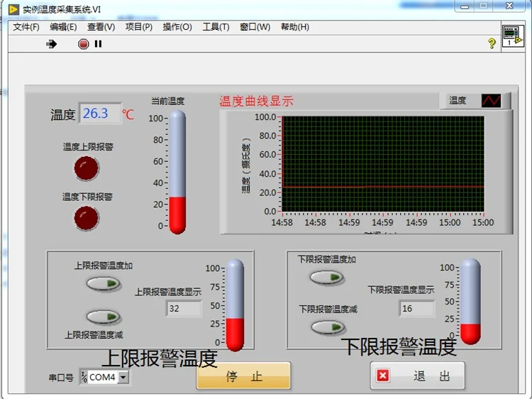
Task: Open the 文件(F) menu
Action: click(26, 27)
